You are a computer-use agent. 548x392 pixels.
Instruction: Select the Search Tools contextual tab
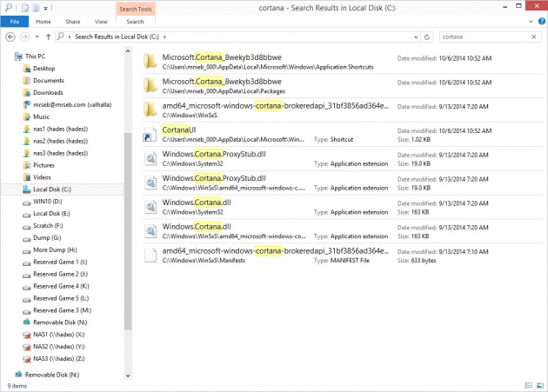[x=136, y=9]
